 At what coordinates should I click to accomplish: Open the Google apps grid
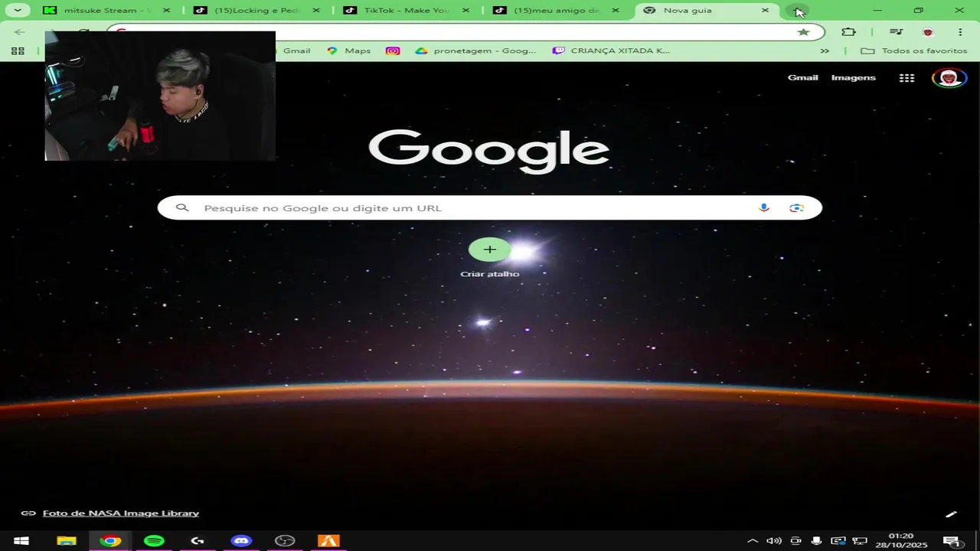[906, 78]
